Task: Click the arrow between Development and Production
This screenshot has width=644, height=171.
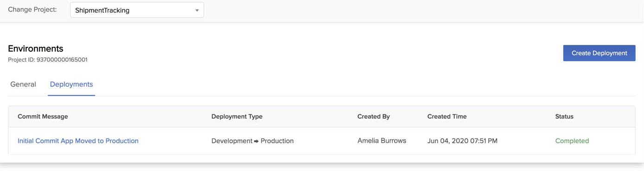Action: 256,141
